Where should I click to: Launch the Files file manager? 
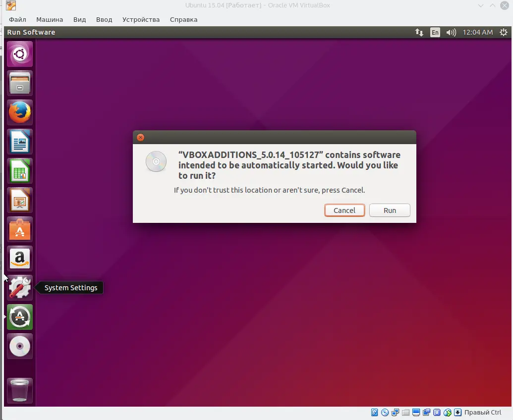pyautogui.click(x=20, y=83)
